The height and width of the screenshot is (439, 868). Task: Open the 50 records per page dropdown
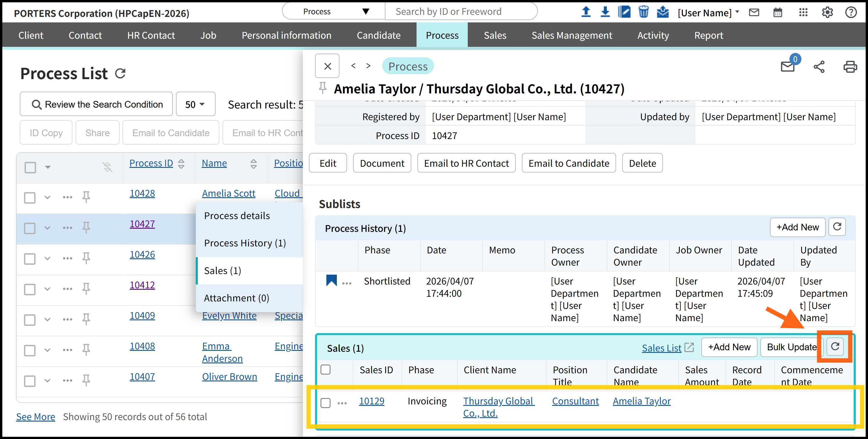tap(195, 104)
